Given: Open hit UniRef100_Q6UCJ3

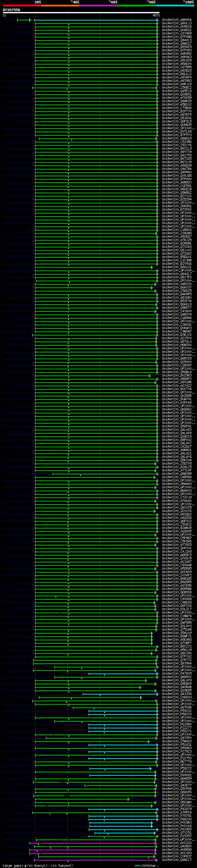Looking at the screenshot, I should point(176,23).
